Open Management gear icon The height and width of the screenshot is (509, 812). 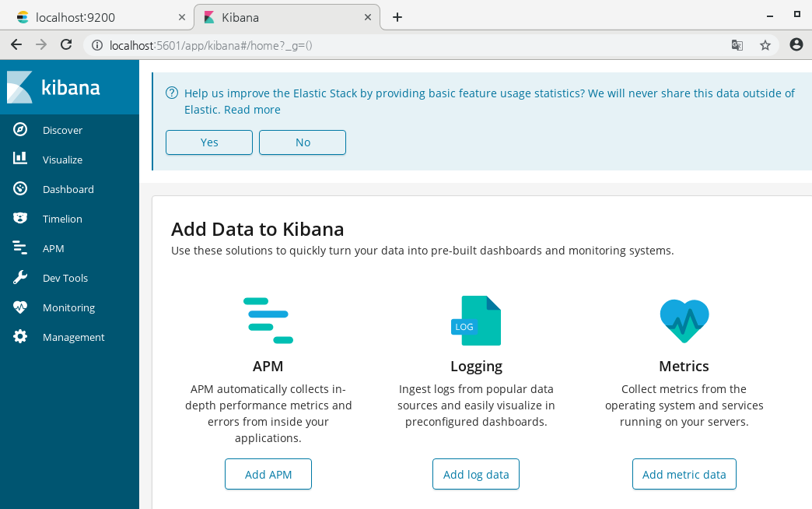click(20, 337)
